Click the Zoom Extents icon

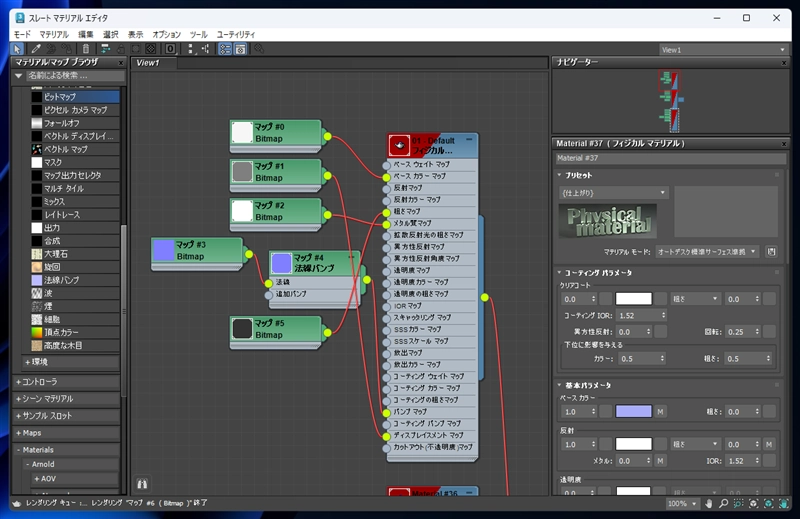click(754, 504)
